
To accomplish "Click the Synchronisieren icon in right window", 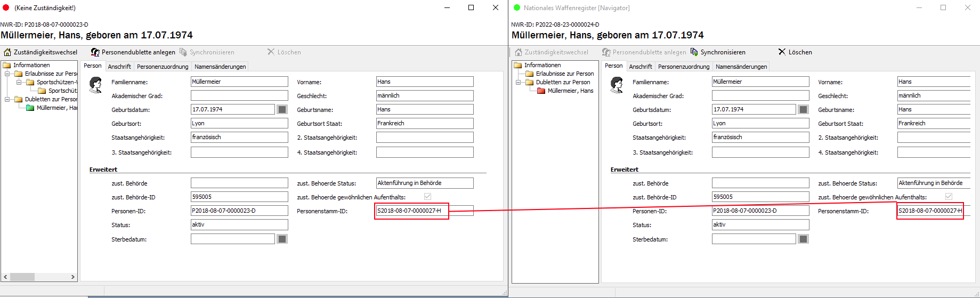I will [694, 52].
